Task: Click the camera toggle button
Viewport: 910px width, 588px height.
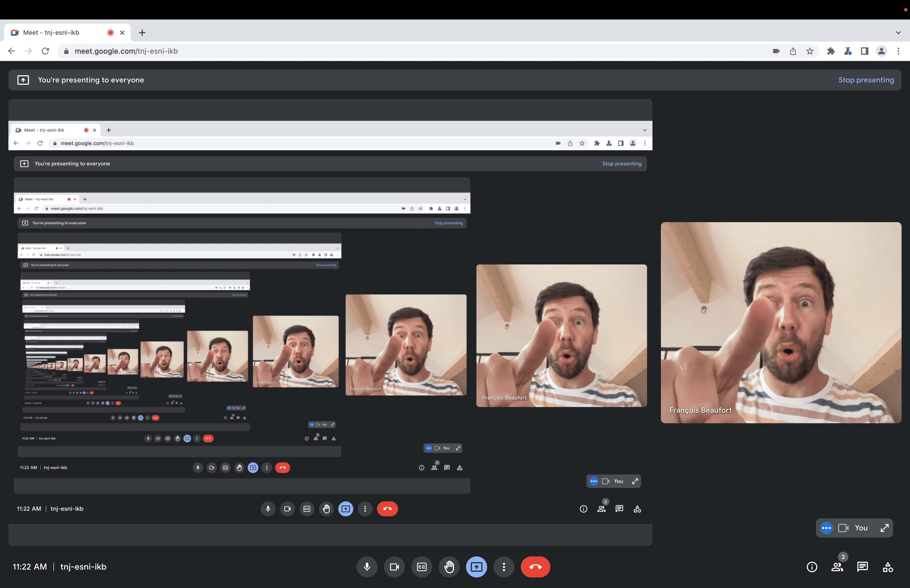Action: pyautogui.click(x=394, y=567)
